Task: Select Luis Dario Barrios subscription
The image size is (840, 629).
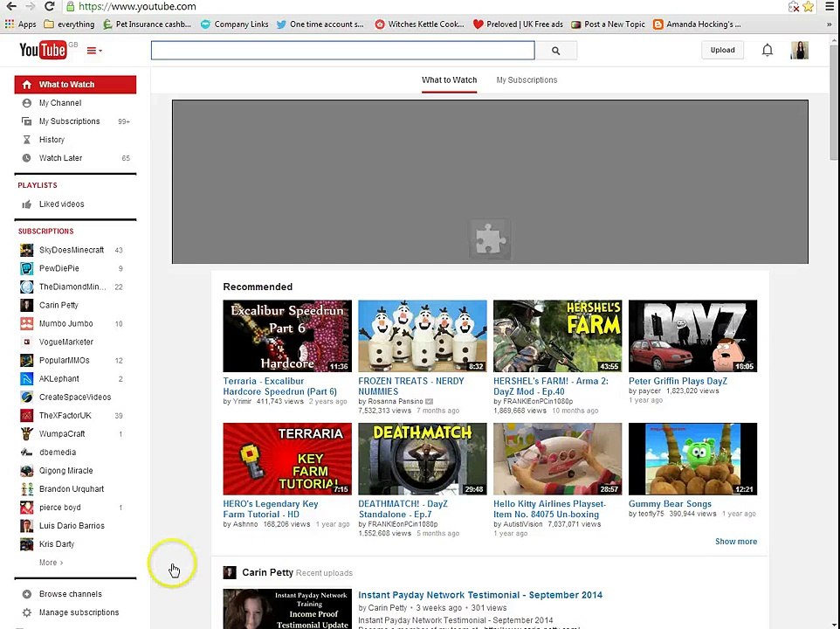Action: click(x=75, y=526)
